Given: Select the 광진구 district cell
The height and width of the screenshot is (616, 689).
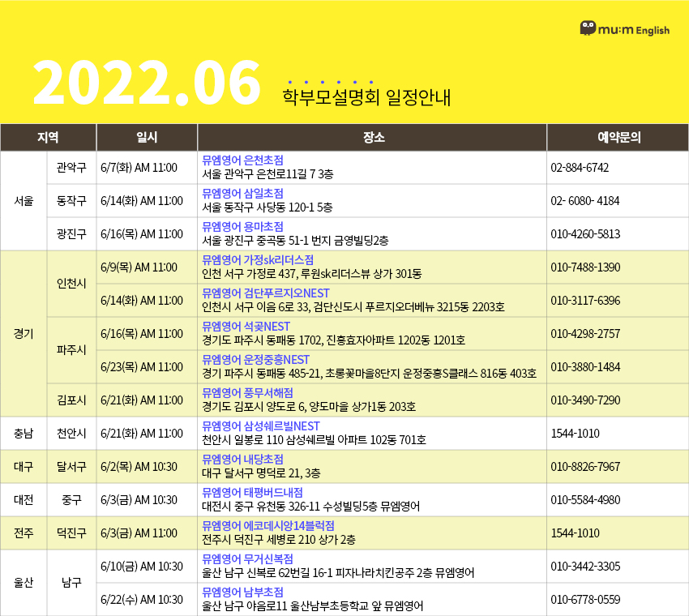Looking at the screenshot, I should pos(71,234).
